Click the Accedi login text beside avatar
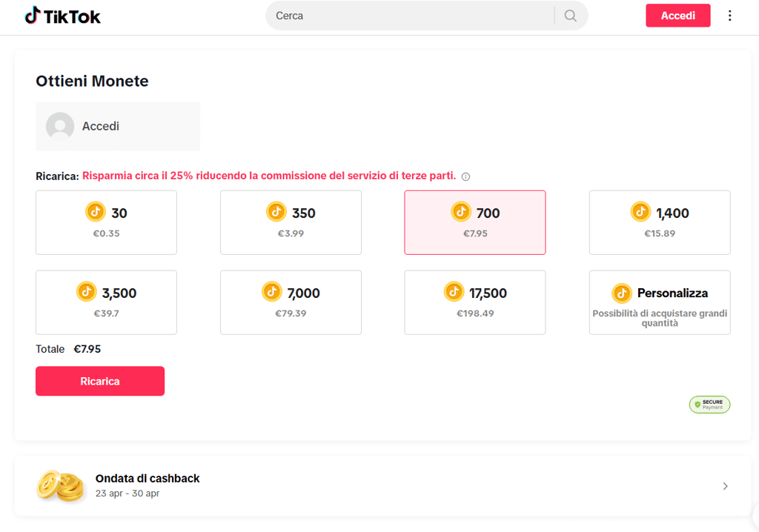The image size is (759, 532). 101,127
